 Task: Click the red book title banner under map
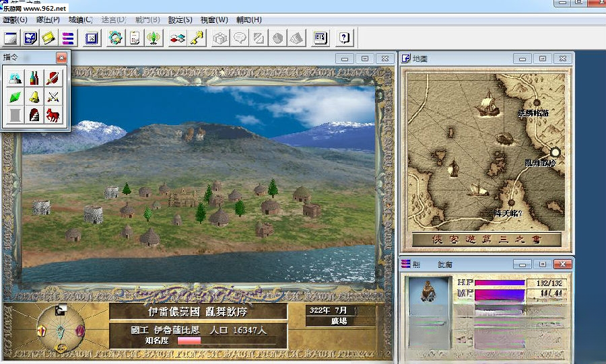pyautogui.click(x=487, y=240)
